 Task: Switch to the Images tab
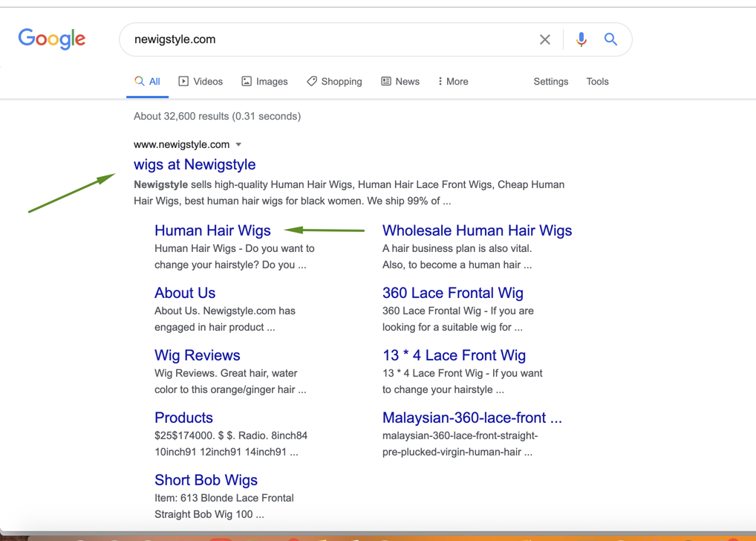point(264,82)
